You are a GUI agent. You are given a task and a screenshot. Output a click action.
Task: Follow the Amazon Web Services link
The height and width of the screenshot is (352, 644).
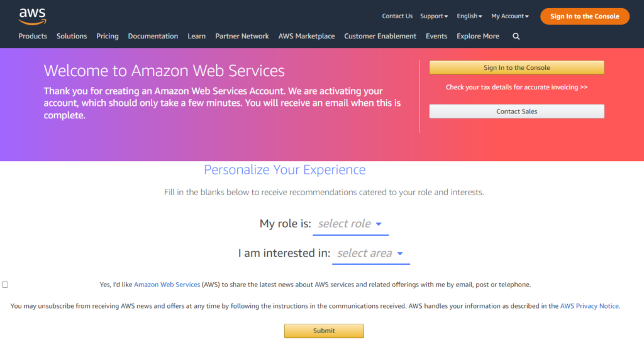pos(167,285)
